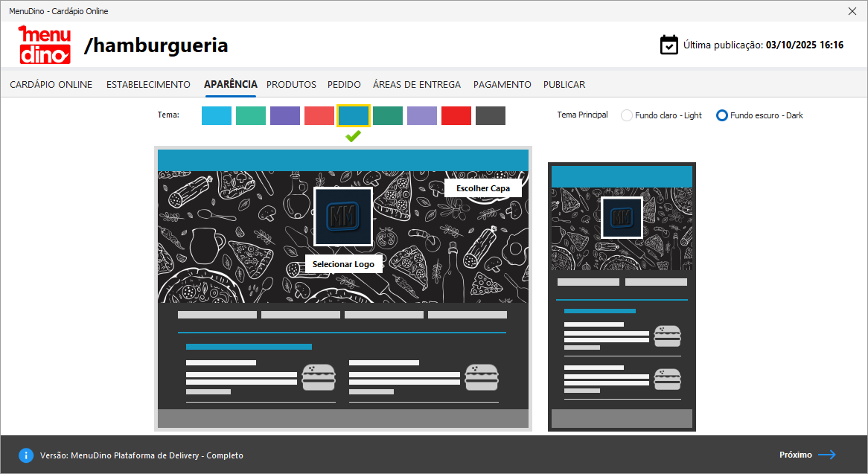Select the dark gray theme swatch
The height and width of the screenshot is (474, 868).
(x=491, y=115)
